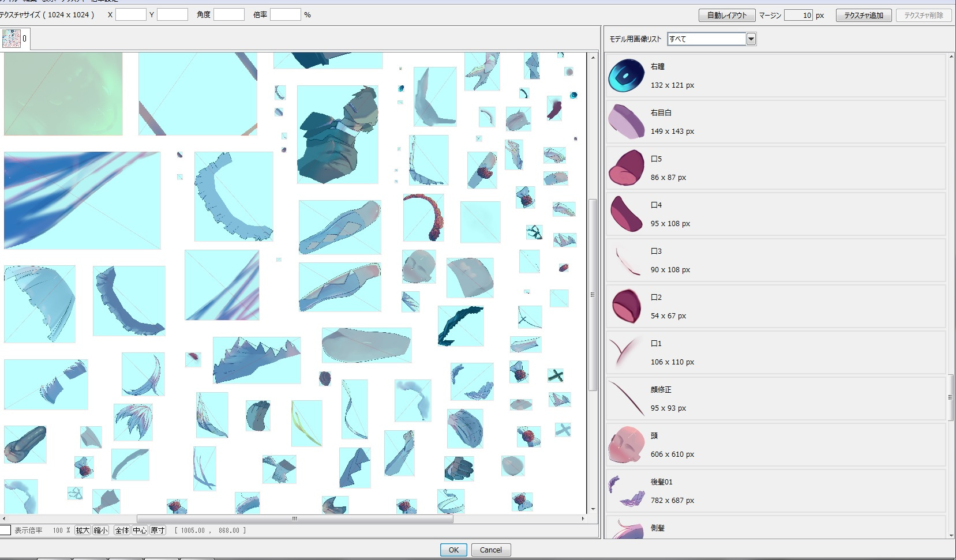956x560 pixels.
Task: Click the 100 % display scale value
Action: (x=61, y=530)
